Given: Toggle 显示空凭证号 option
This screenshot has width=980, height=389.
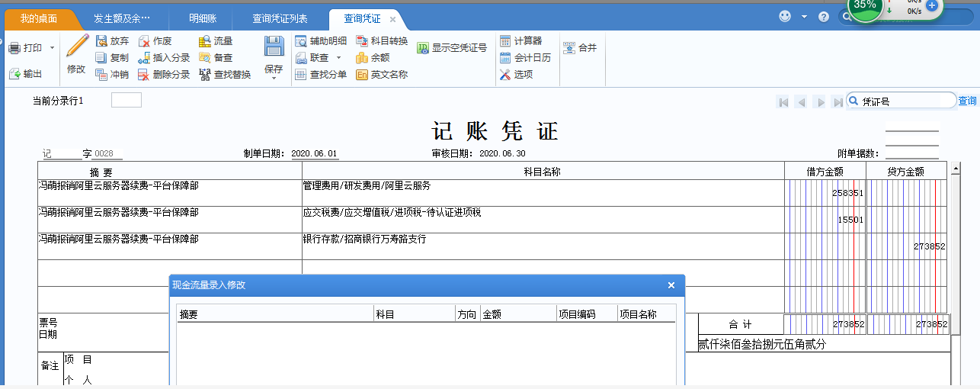Looking at the screenshot, I should [x=452, y=48].
